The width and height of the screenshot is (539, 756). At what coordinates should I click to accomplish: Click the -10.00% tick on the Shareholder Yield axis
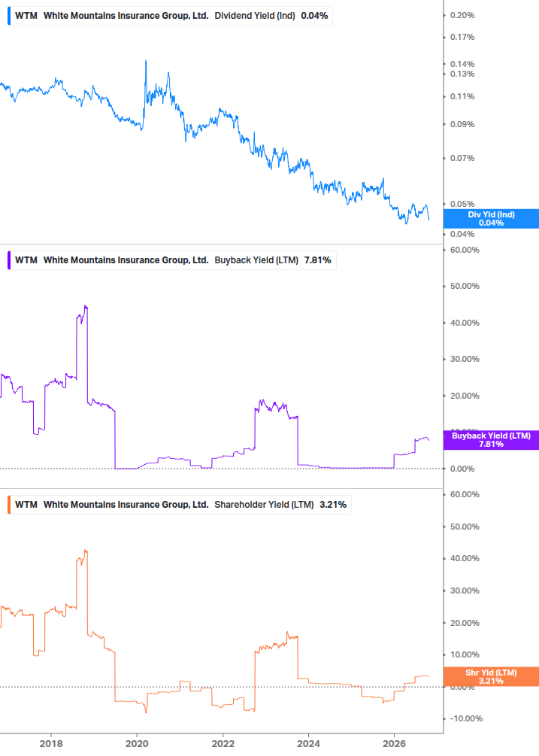(466, 719)
